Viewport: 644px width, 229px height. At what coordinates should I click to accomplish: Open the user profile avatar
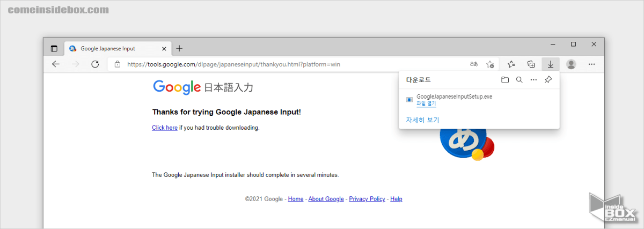click(x=571, y=64)
